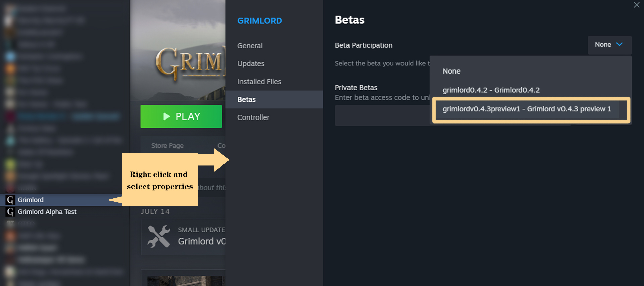Click the JULY 14 date label
The height and width of the screenshot is (286, 644).
pyautogui.click(x=155, y=212)
